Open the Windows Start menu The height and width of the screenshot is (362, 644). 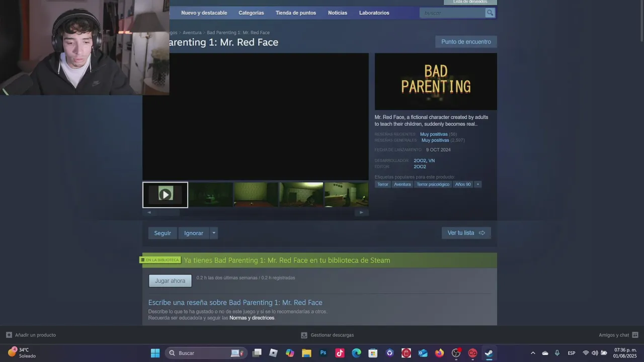pos(155,353)
